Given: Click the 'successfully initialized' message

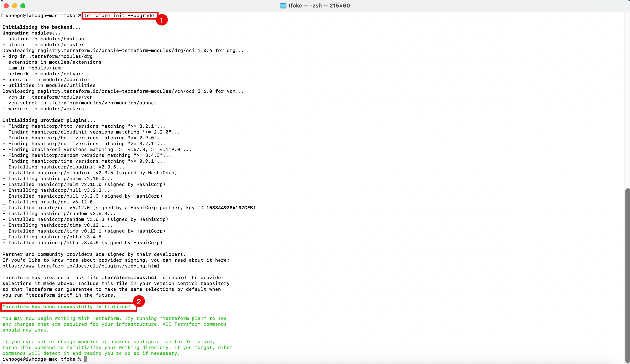Looking at the screenshot, I should pos(67,307).
